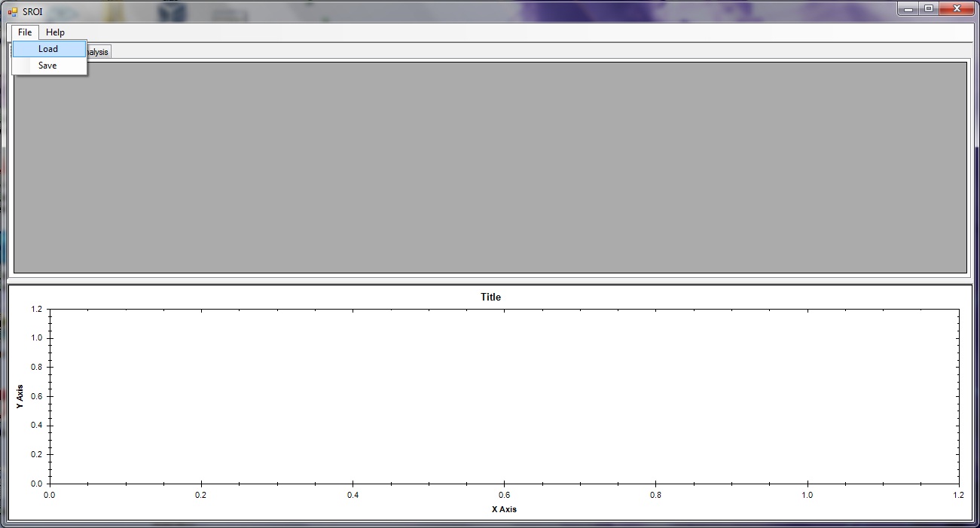Screen dimensions: 980x528
Task: Select the chart heading "Title"
Action: tap(490, 297)
